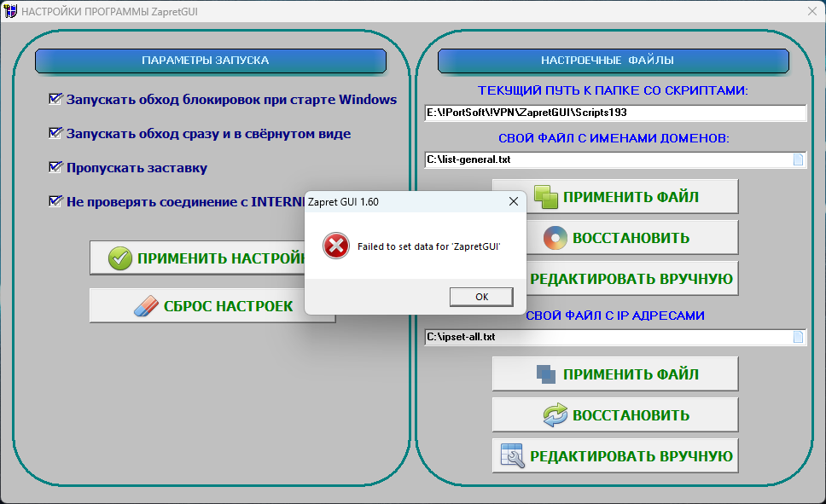
Task: Click upper РЕДАКТИРОВАТЬ ВРУЧНУЮ button for domains
Action: click(631, 279)
